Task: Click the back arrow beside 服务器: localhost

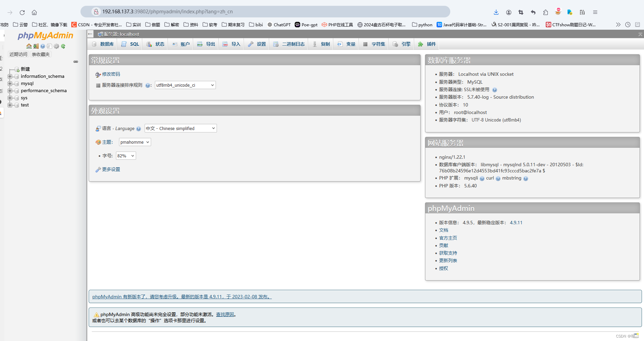Action: tap(90, 34)
